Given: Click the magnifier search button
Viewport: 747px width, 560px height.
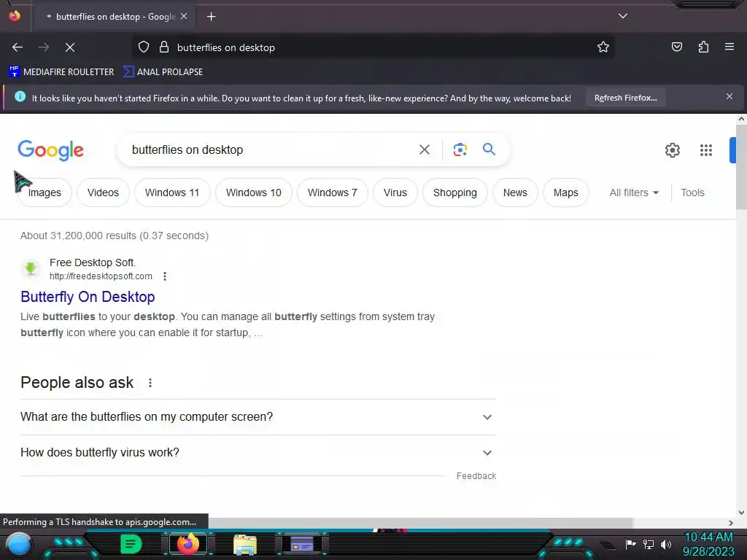Looking at the screenshot, I should coord(489,149).
